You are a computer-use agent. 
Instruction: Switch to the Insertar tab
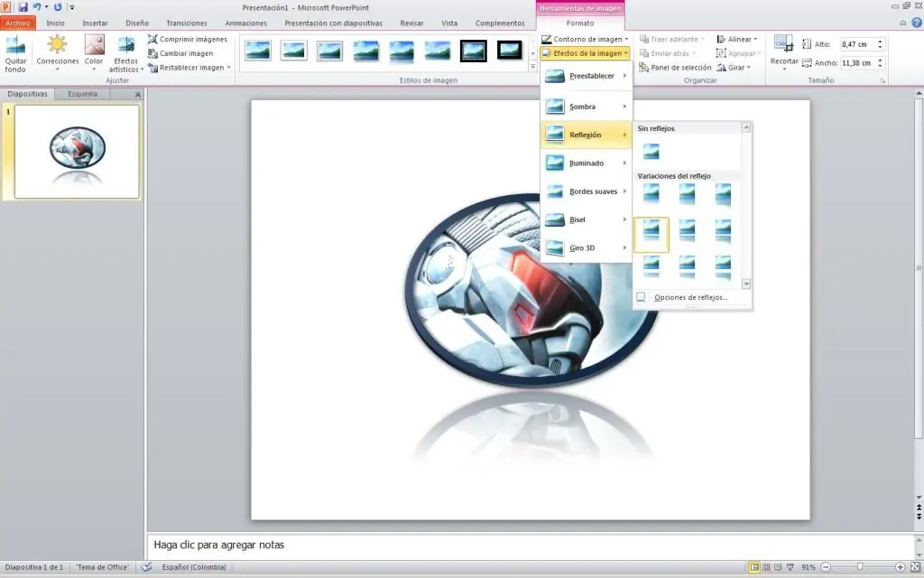click(x=95, y=23)
